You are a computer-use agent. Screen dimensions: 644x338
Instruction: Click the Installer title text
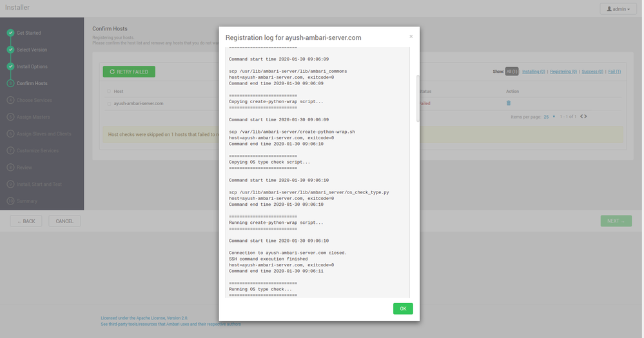click(x=17, y=7)
